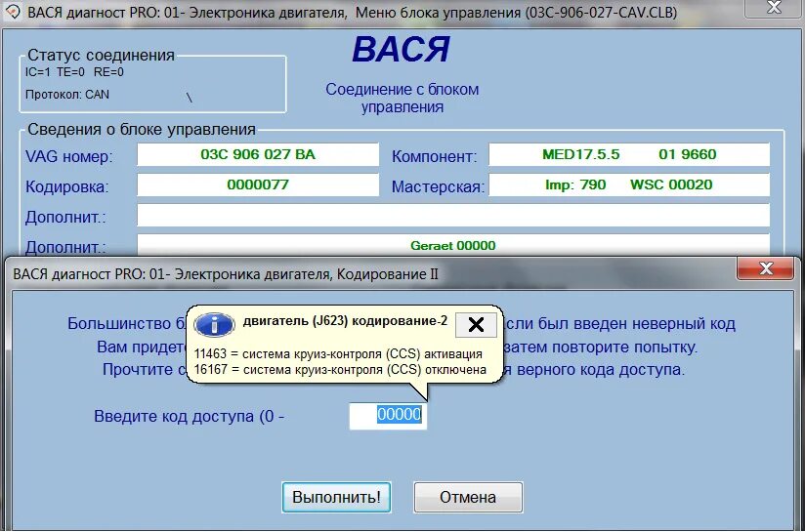805x532 pixels.
Task: Click the app icon in the main title bar
Action: (12, 12)
